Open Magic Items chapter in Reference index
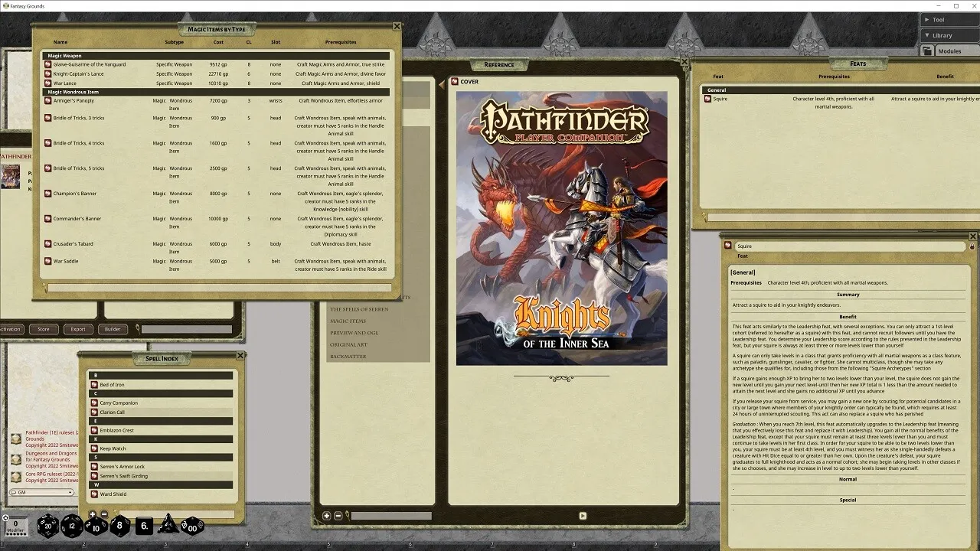Image resolution: width=980 pixels, height=551 pixels. coord(348,321)
